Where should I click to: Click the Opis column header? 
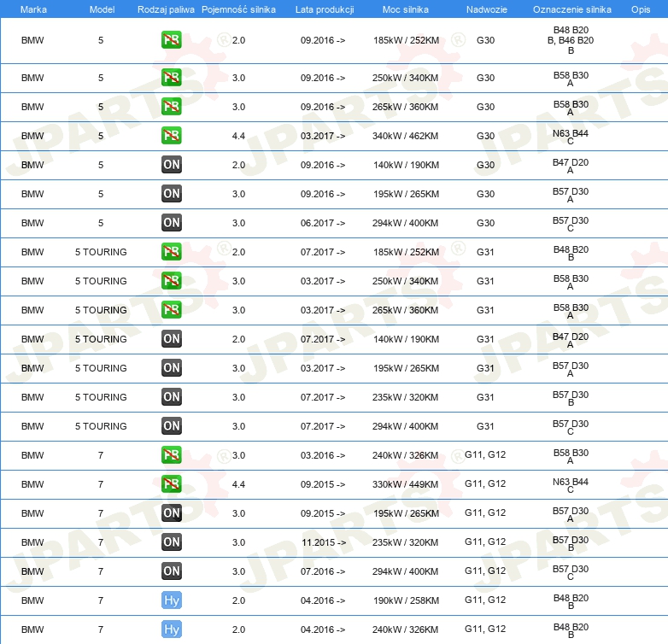point(641,9)
